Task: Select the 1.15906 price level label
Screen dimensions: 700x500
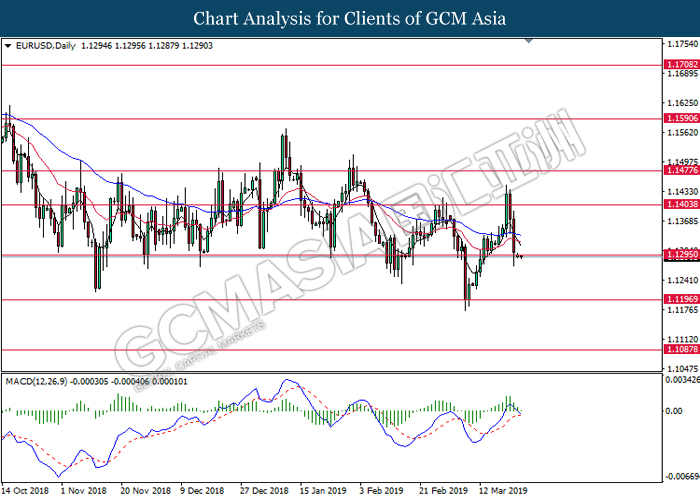Action: pyautogui.click(x=681, y=118)
